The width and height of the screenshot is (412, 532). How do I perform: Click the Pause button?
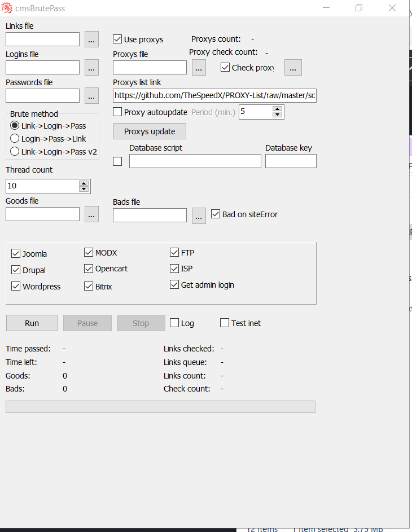87,323
